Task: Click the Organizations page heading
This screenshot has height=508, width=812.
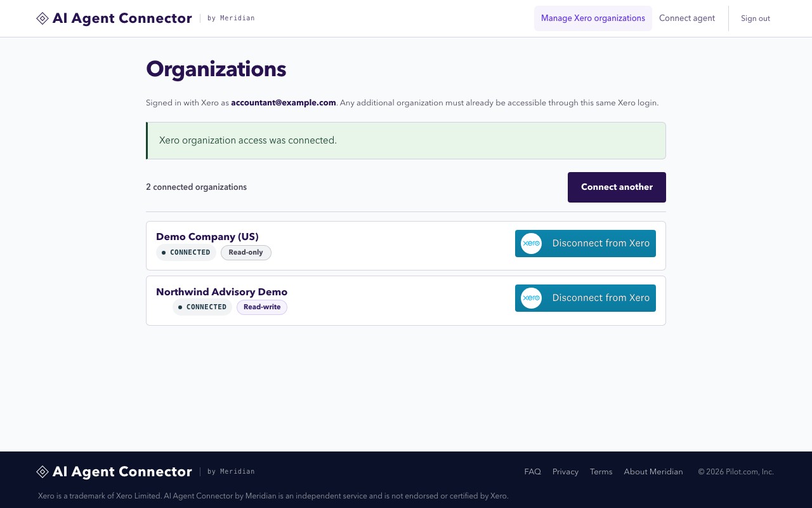Action: [x=216, y=69]
